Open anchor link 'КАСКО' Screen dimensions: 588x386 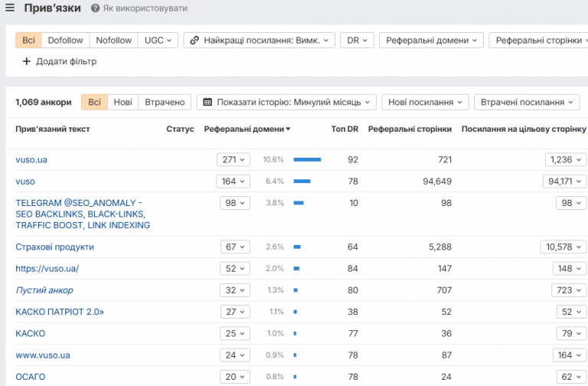point(31,333)
